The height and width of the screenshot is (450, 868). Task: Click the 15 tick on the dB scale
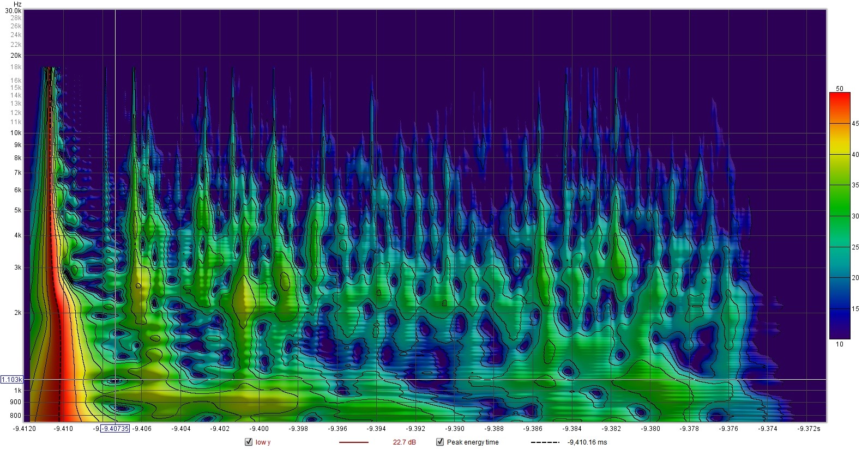click(x=855, y=309)
